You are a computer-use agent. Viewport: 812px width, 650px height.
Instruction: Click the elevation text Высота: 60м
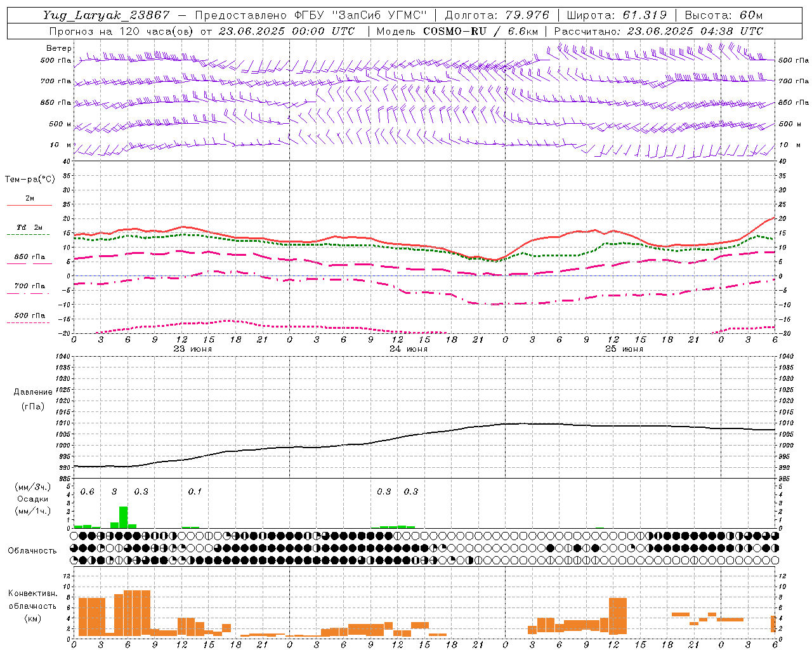coord(724,15)
